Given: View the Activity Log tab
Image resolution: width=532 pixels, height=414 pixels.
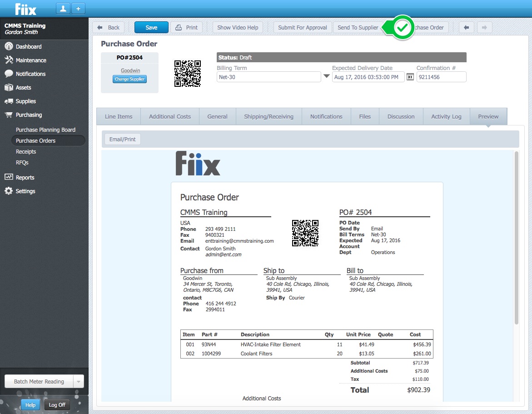Looking at the screenshot, I should coord(446,116).
